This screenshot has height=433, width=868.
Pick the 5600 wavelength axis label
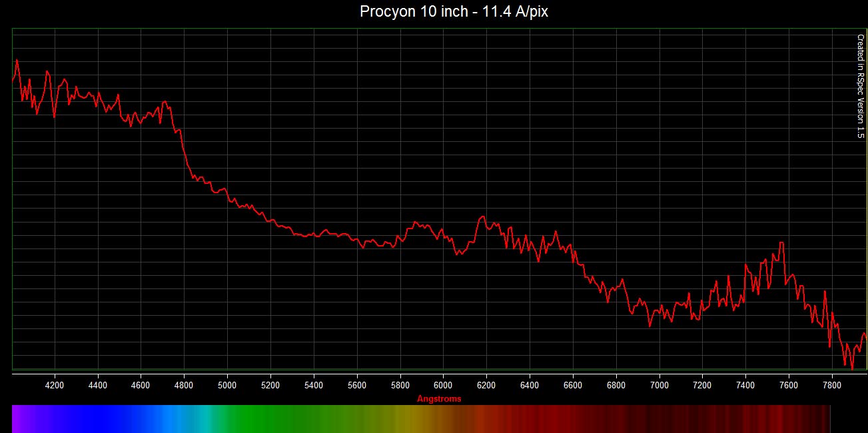point(357,385)
